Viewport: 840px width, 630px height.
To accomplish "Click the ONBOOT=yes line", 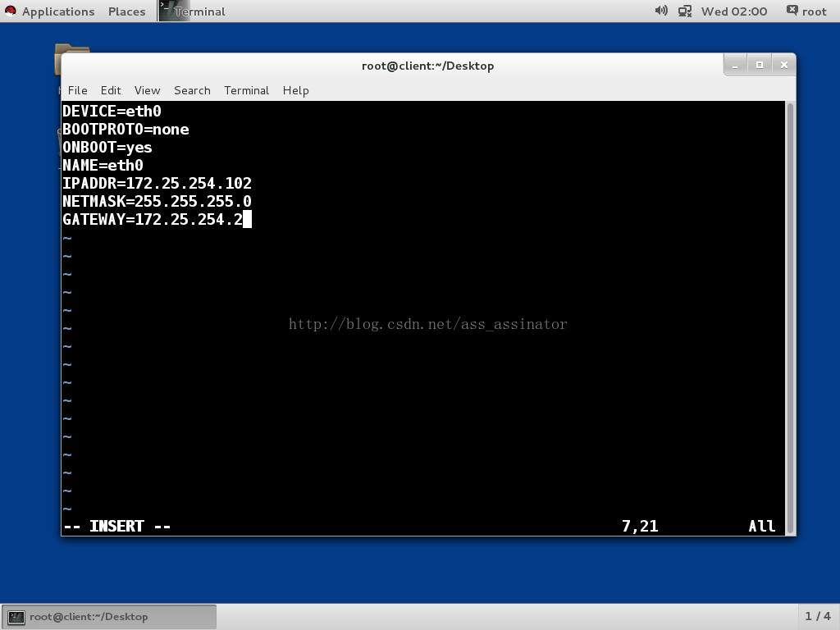I will pos(107,148).
